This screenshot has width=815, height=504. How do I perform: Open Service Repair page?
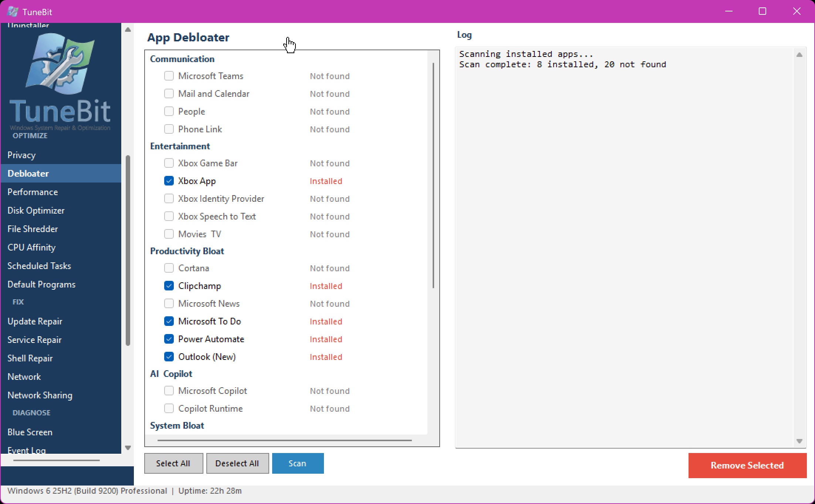[61, 340]
